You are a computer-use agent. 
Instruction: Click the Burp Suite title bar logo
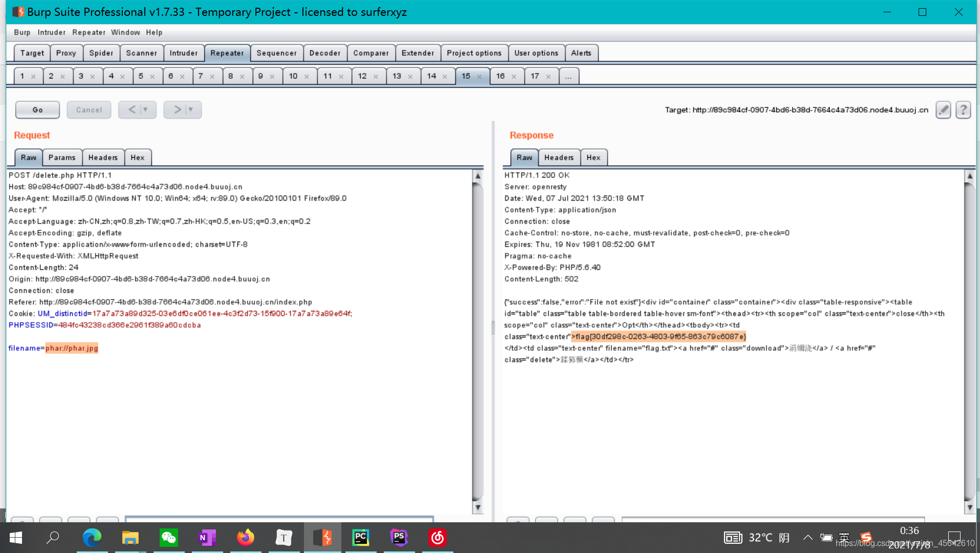(18, 12)
